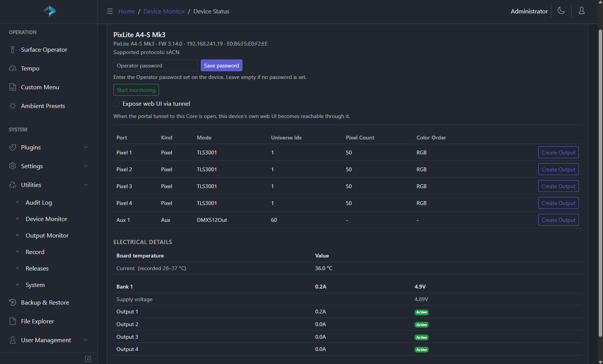603x364 pixels.
Task: Click the Pixel Count column header
Action: [x=360, y=138]
